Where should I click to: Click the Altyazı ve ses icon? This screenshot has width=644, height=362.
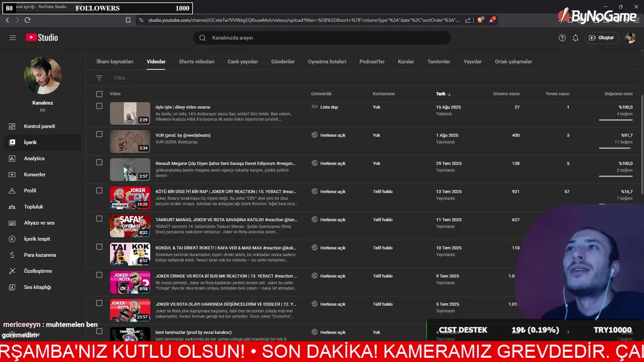coord(13,223)
